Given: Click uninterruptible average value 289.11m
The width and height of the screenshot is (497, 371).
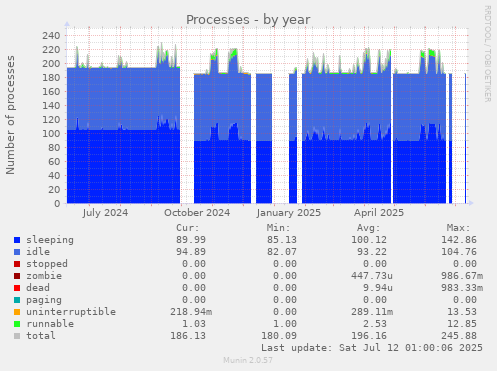Looking at the screenshot, I should coord(372,312).
